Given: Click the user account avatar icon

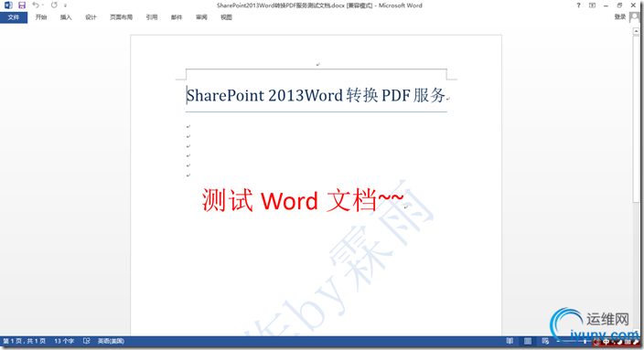Looking at the screenshot, I should (635, 17).
